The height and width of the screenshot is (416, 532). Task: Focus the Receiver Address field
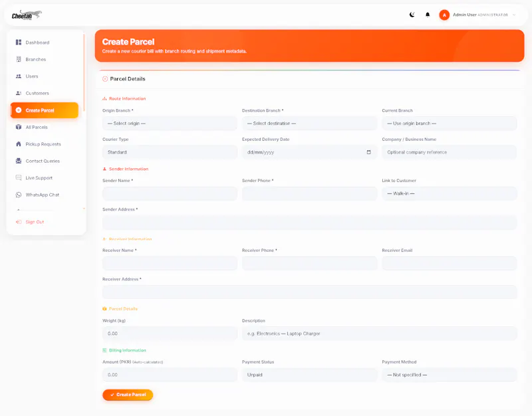tap(309, 292)
